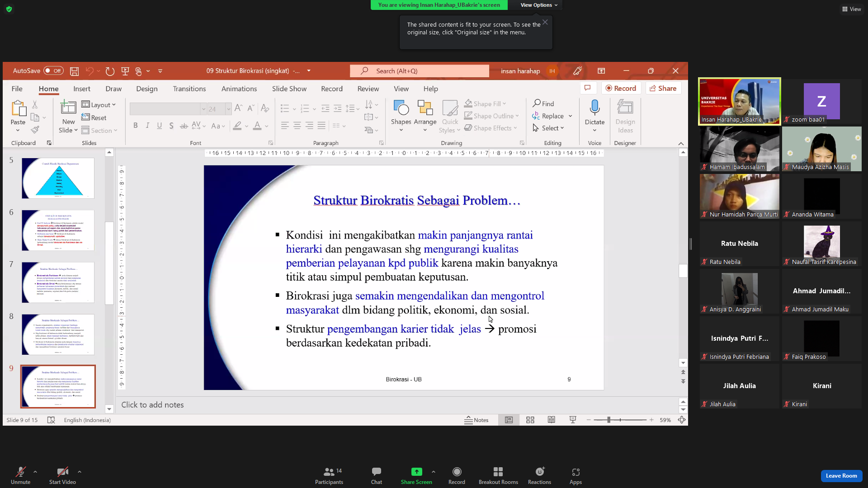Image resolution: width=868 pixels, height=488 pixels.
Task: Switch to Reading View
Action: 552,420
